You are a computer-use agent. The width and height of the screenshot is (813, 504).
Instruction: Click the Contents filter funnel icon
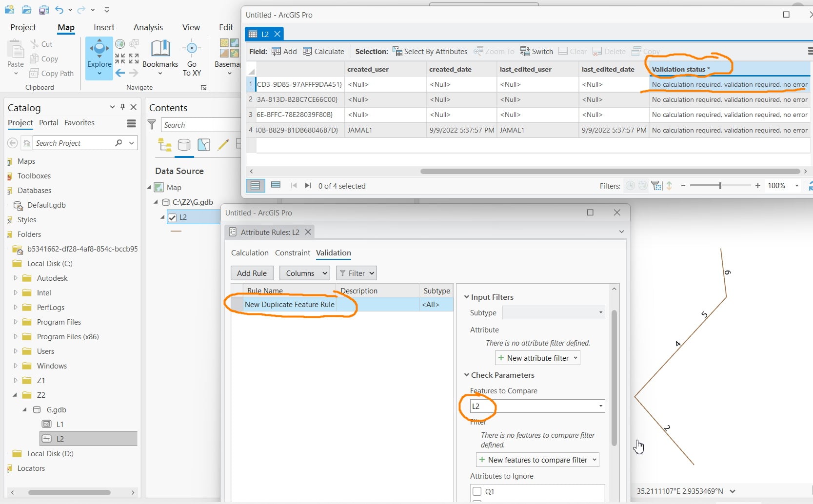click(x=152, y=125)
